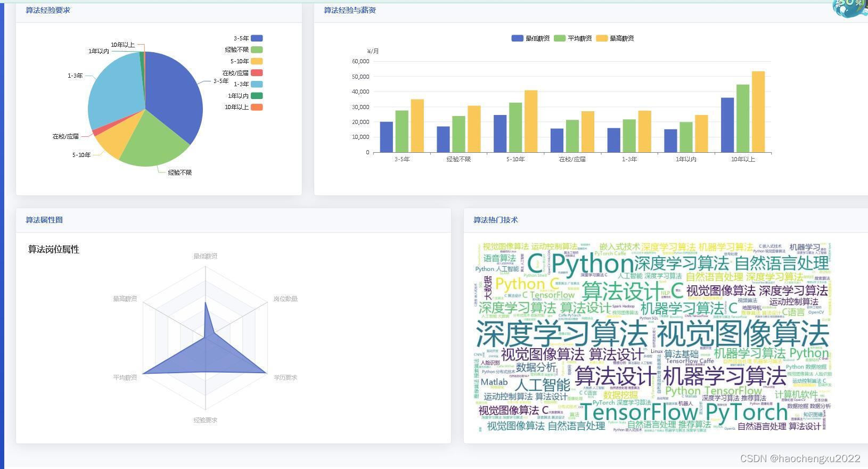
Task: Toggle 最高薪资 series in bar chart legend
Action: click(x=615, y=38)
